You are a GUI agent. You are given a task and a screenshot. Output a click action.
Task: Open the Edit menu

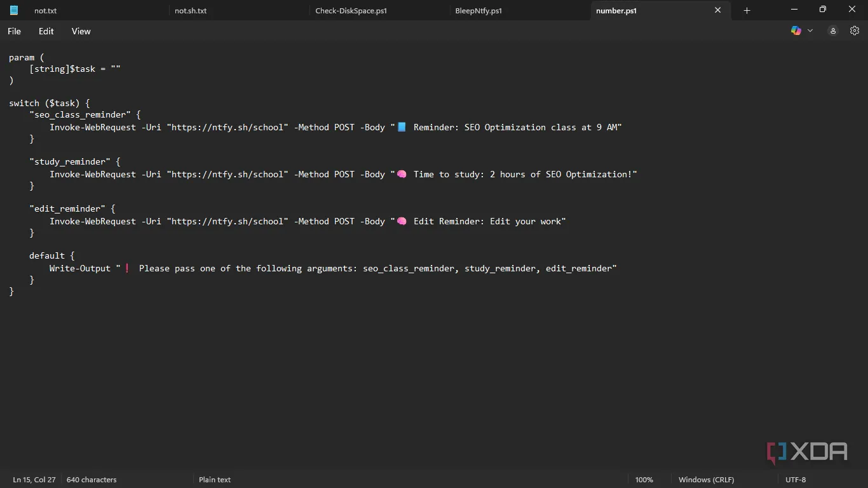coord(46,31)
